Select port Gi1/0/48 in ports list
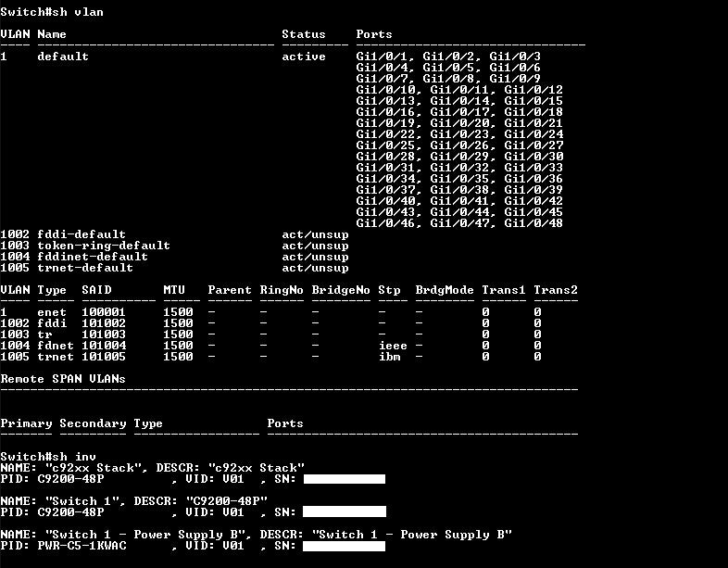Screen dimensions: 728x568 click(533, 223)
